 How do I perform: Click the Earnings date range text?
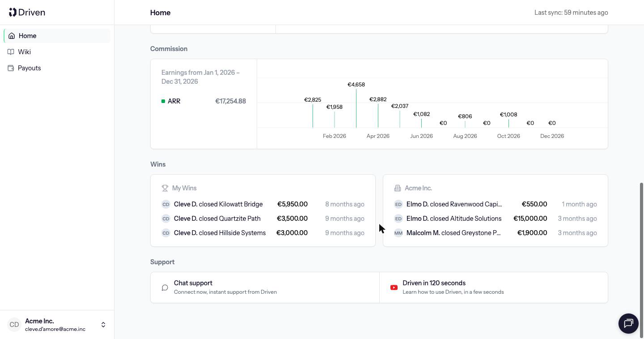[200, 77]
